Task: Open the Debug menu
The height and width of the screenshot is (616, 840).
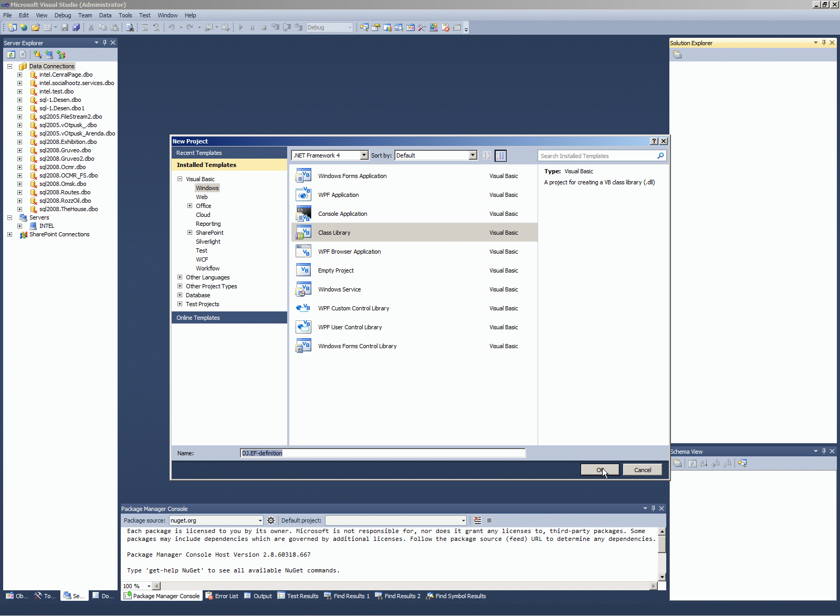Action: click(62, 15)
